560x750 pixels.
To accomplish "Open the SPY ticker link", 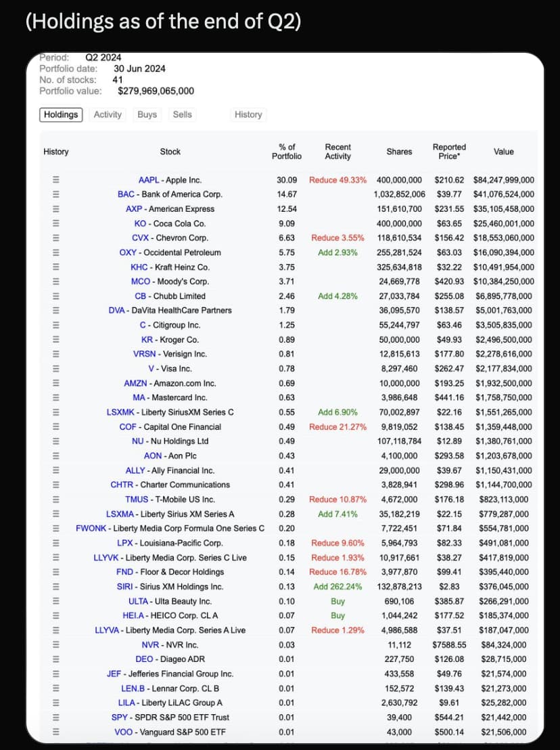I will [120, 718].
